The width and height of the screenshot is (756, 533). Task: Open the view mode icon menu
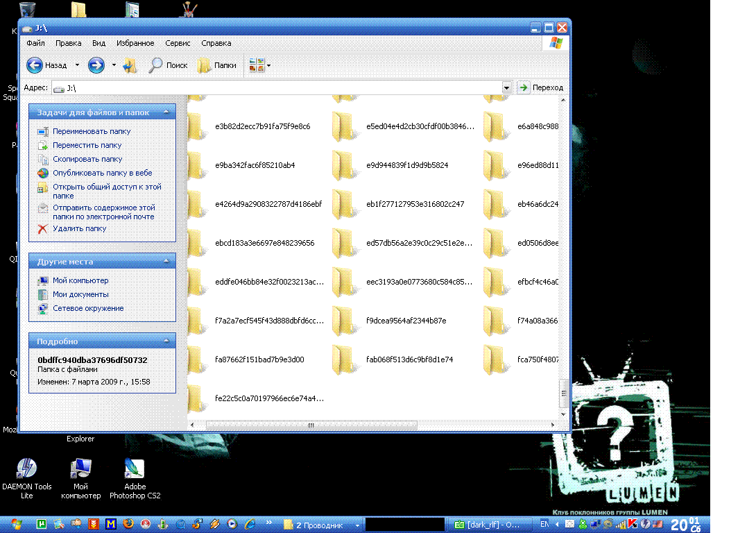coord(259,65)
